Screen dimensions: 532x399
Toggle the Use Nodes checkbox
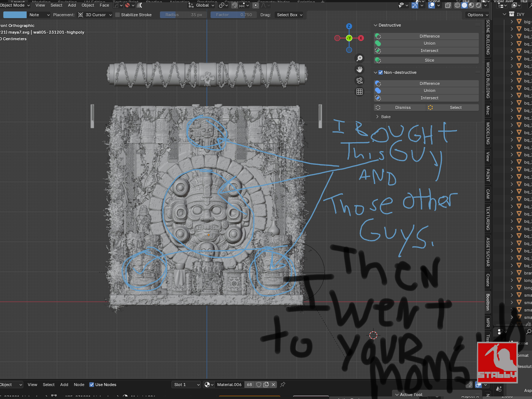pos(92,385)
